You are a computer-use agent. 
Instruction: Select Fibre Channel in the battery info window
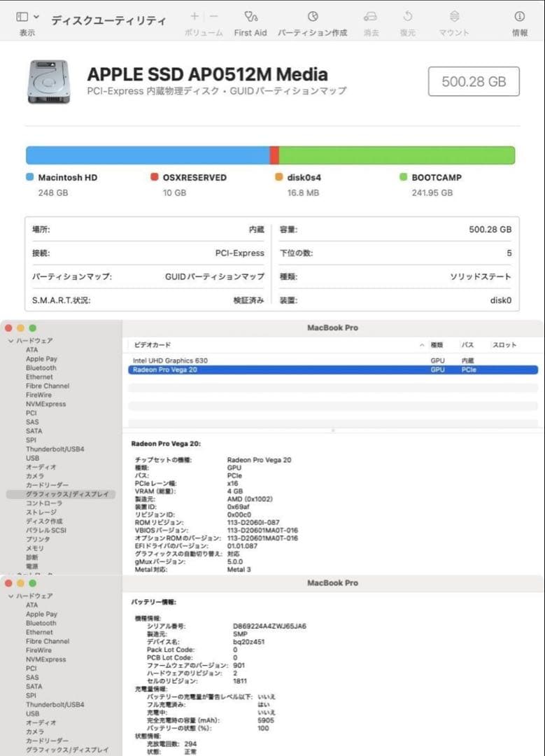(48, 641)
